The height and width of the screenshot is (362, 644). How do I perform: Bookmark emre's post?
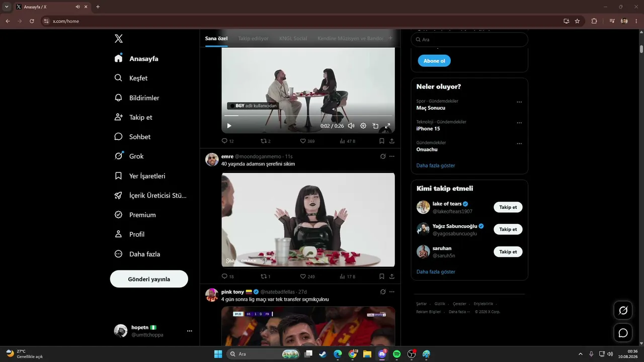pyautogui.click(x=382, y=277)
